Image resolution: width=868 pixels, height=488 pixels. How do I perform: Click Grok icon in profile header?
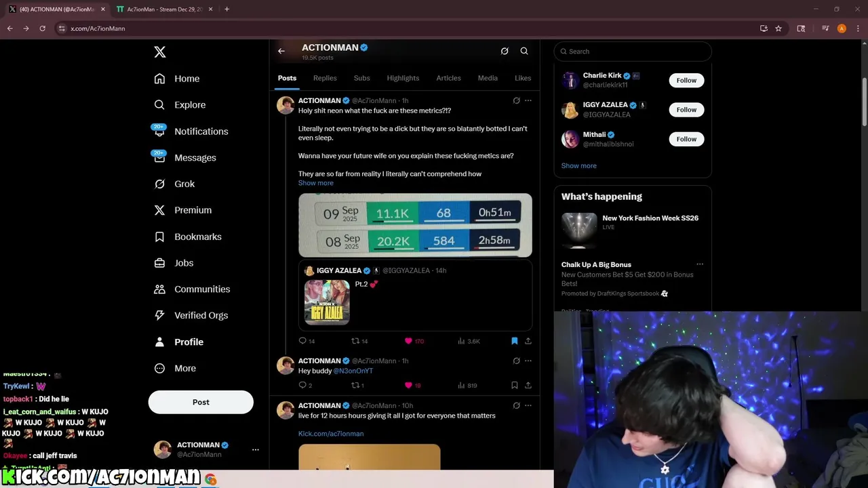[505, 51]
